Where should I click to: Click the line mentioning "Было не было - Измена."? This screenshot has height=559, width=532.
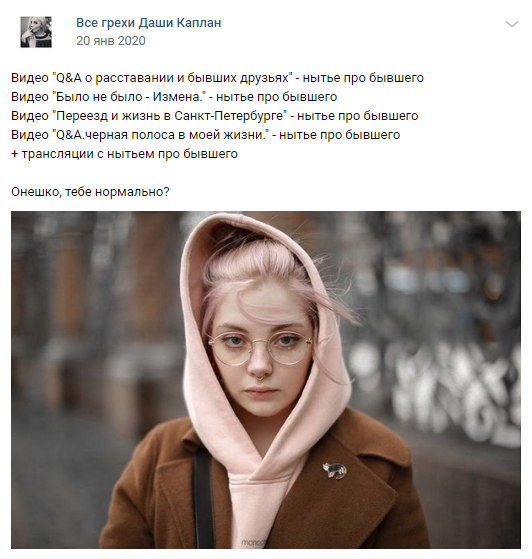tap(174, 97)
